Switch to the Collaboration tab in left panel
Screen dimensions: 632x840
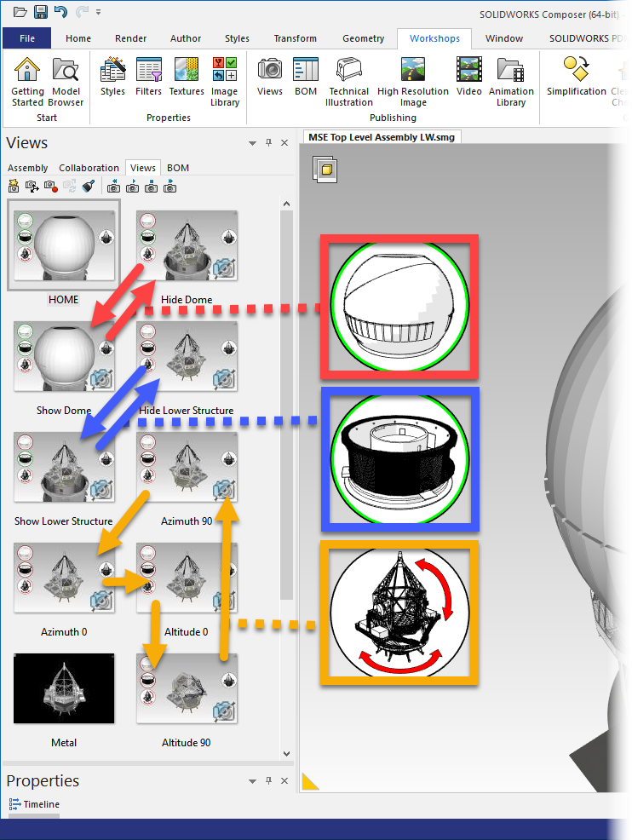[x=89, y=168]
